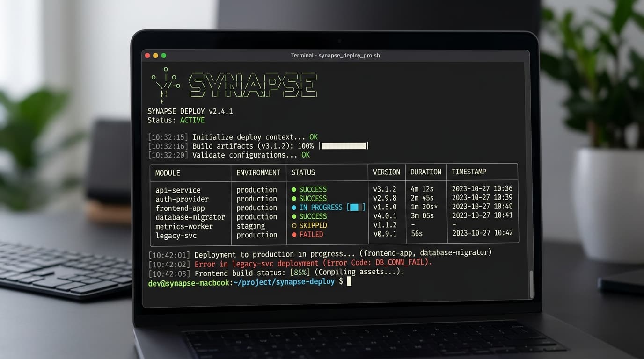
Task: Click the VERSION column header
Action: coord(386,172)
